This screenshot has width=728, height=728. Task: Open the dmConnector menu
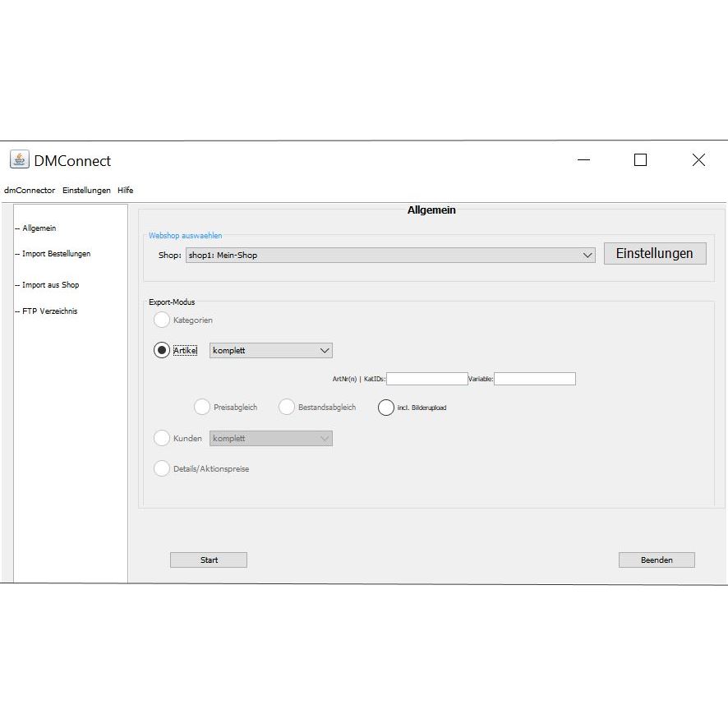click(x=30, y=191)
